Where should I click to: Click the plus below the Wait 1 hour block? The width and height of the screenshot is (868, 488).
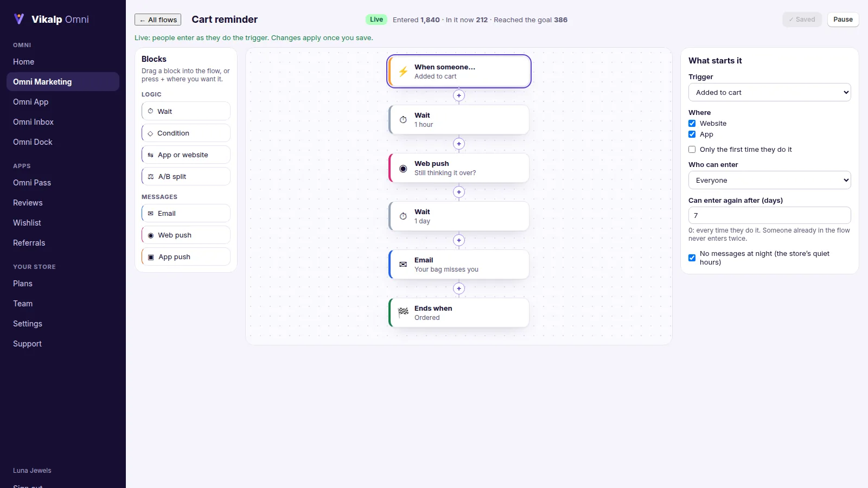(x=459, y=144)
